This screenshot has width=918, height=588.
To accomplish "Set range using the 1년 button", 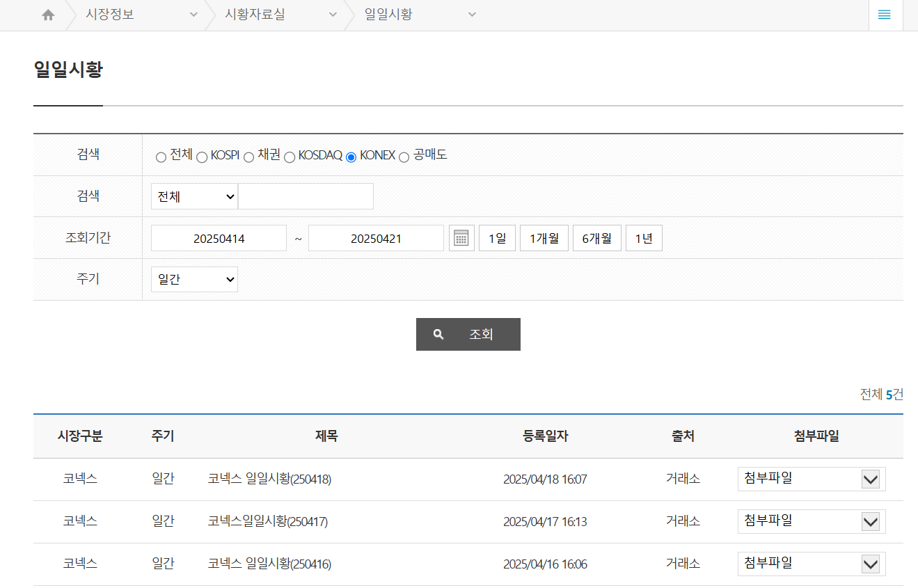I will pyautogui.click(x=643, y=237).
